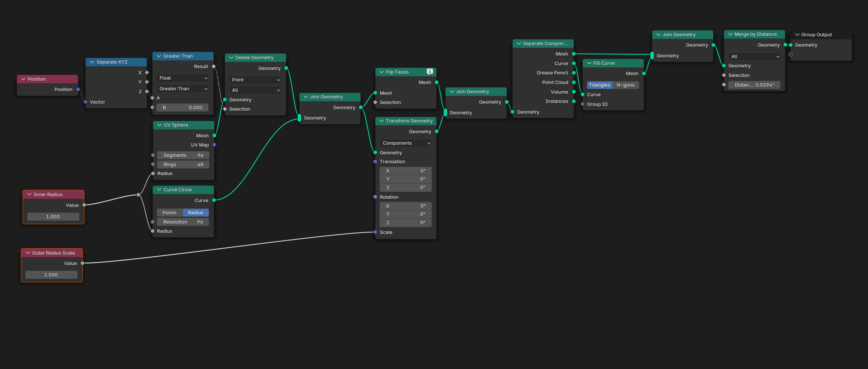The width and height of the screenshot is (868, 369).
Task: Click the empty Group Output socket
Action: pos(791,54)
